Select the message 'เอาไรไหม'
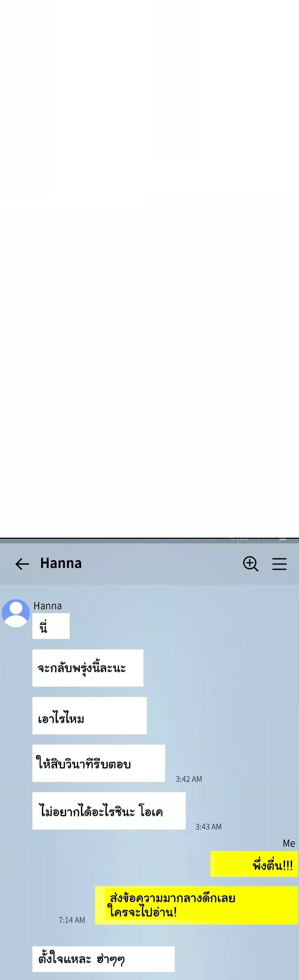This screenshot has height=980, width=299. 89,716
